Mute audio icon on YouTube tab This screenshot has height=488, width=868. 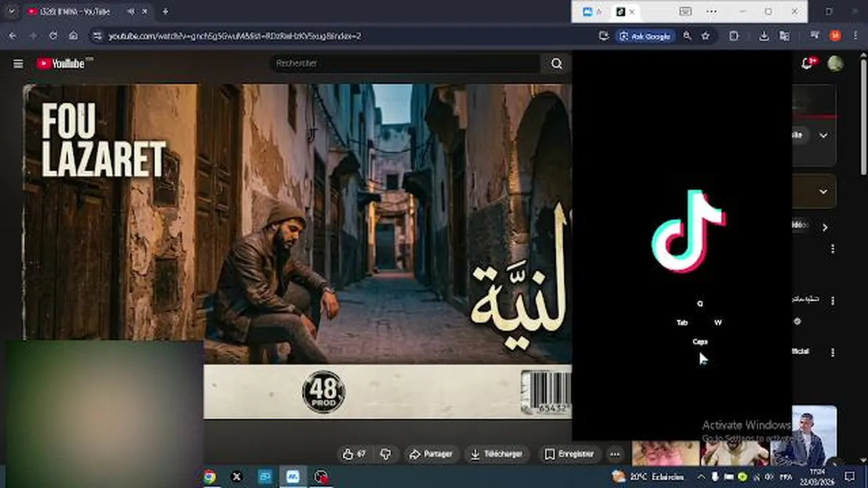(130, 12)
